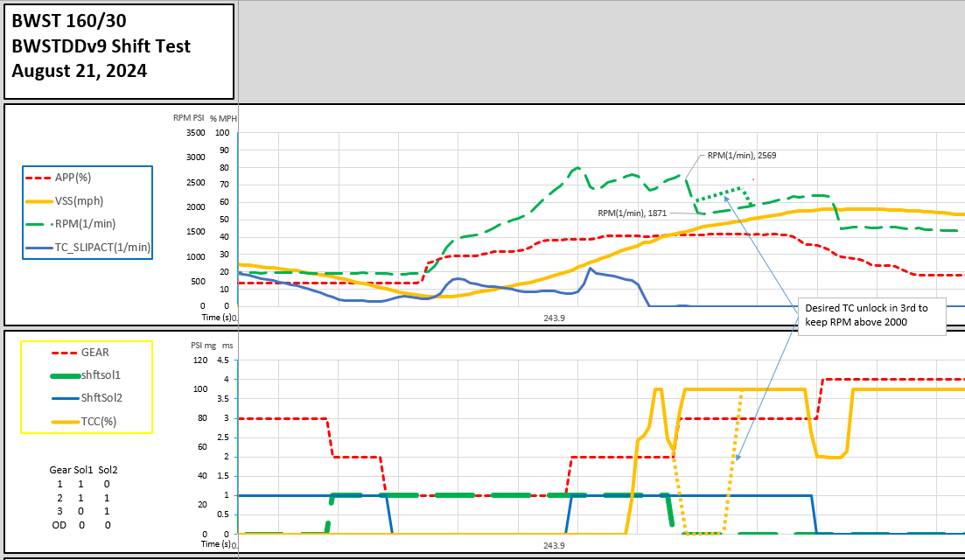Click the 3500 value on RPM axis
965x560 pixels.
tap(194, 133)
